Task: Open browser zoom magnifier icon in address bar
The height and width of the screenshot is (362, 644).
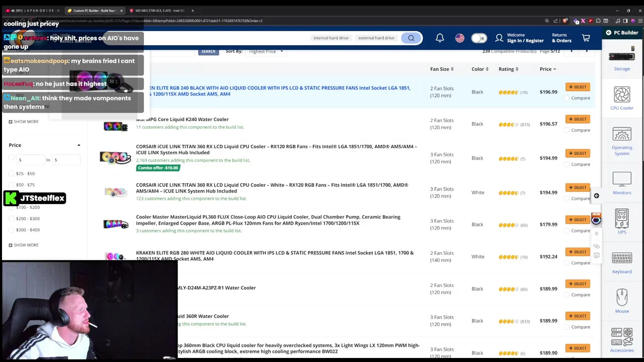Action: 547,21
